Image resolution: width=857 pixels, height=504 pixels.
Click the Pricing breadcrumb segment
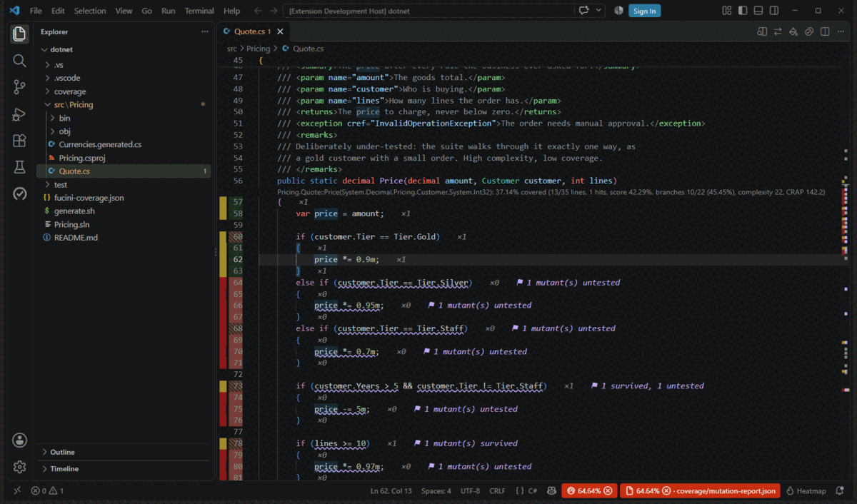coord(259,49)
